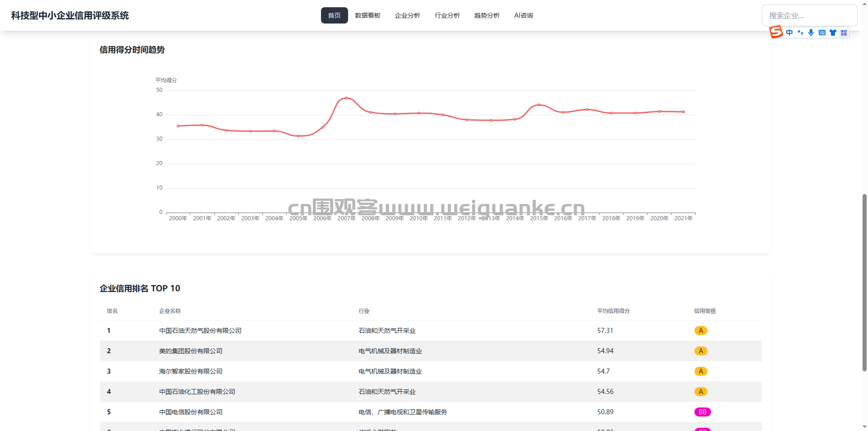Click the 2007年 peak data point
This screenshot has height=431, width=868.
(x=347, y=98)
